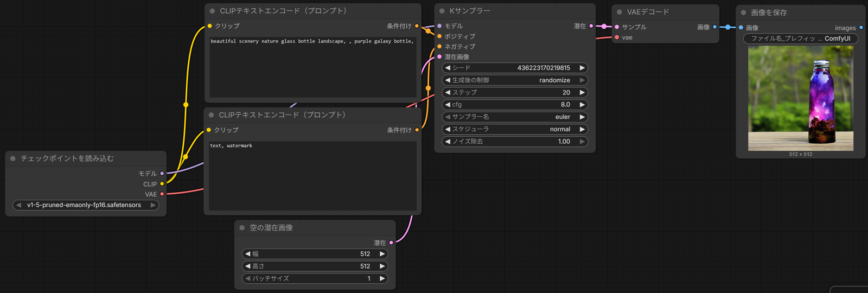The height and width of the screenshot is (293, 868).
Task: Click the モデル output socket on the checkpoint loader
Action: tap(162, 174)
